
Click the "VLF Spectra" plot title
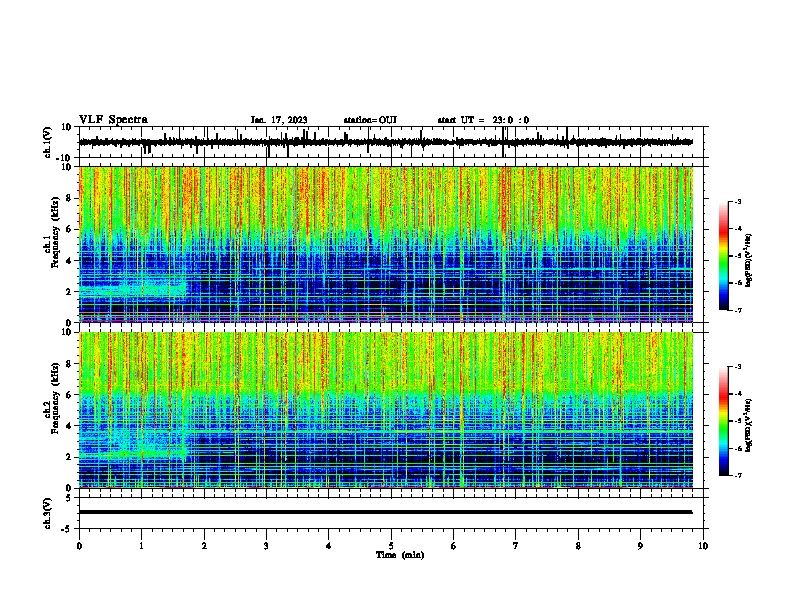[113, 120]
